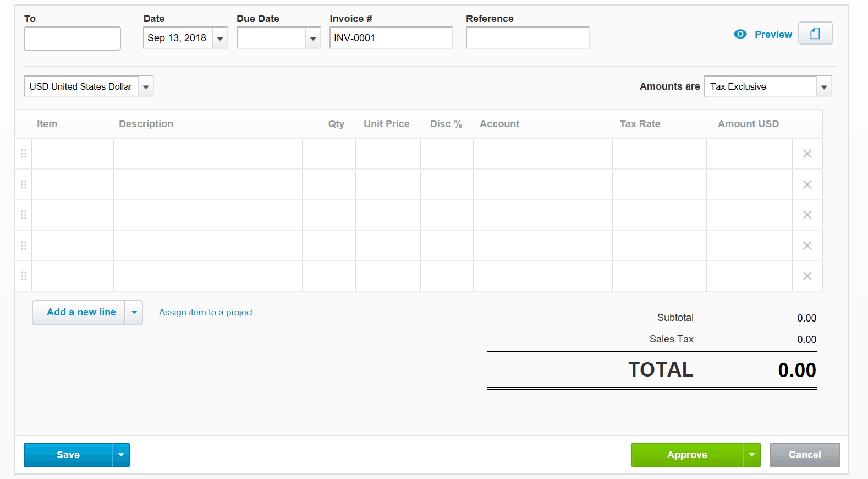Click first row Disc % cell
The height and width of the screenshot is (479, 868).
(447, 154)
